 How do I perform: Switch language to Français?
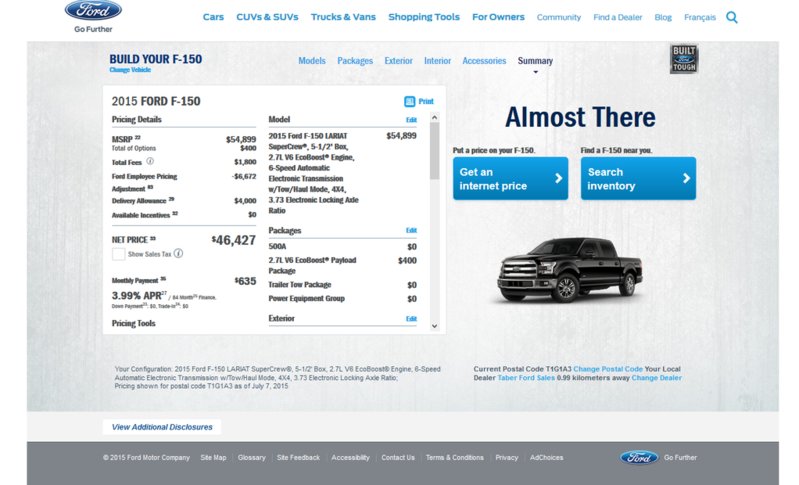pyautogui.click(x=700, y=17)
